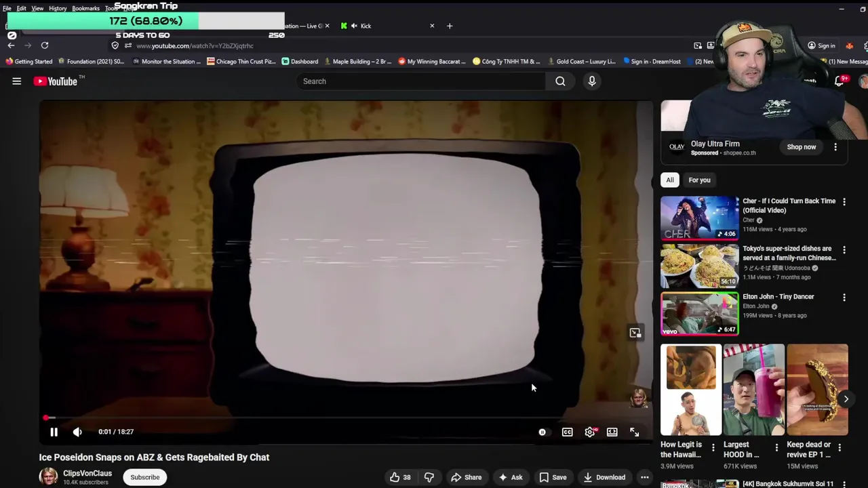The height and width of the screenshot is (488, 868).
Task: Seek on the video progress bar
Action: (x=346, y=418)
